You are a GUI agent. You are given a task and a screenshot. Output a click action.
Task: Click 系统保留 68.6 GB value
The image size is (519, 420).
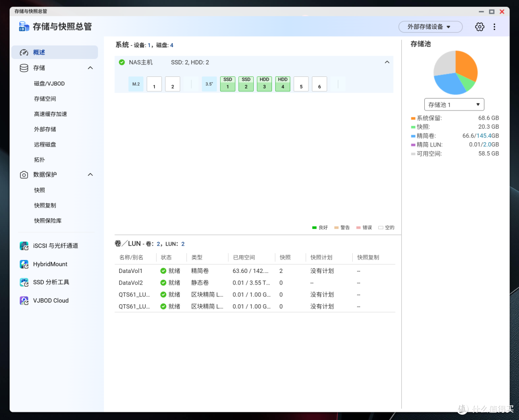(488, 118)
